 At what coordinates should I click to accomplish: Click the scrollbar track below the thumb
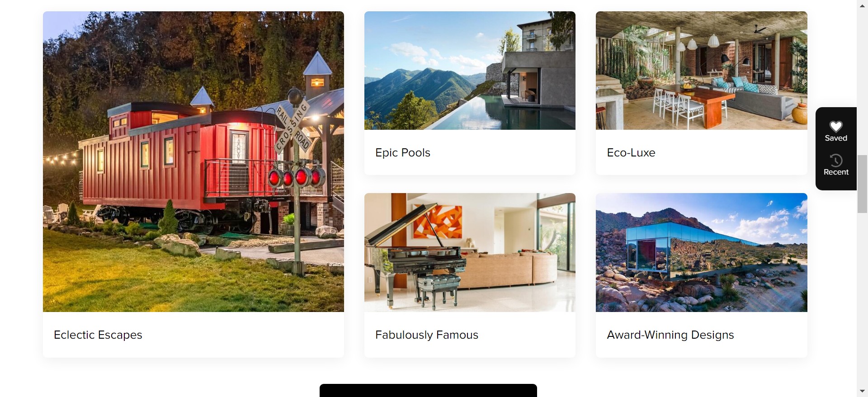coord(862,298)
